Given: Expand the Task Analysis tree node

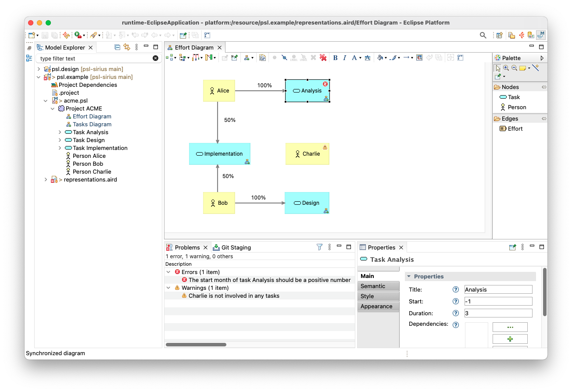Looking at the screenshot, I should click(x=60, y=132).
